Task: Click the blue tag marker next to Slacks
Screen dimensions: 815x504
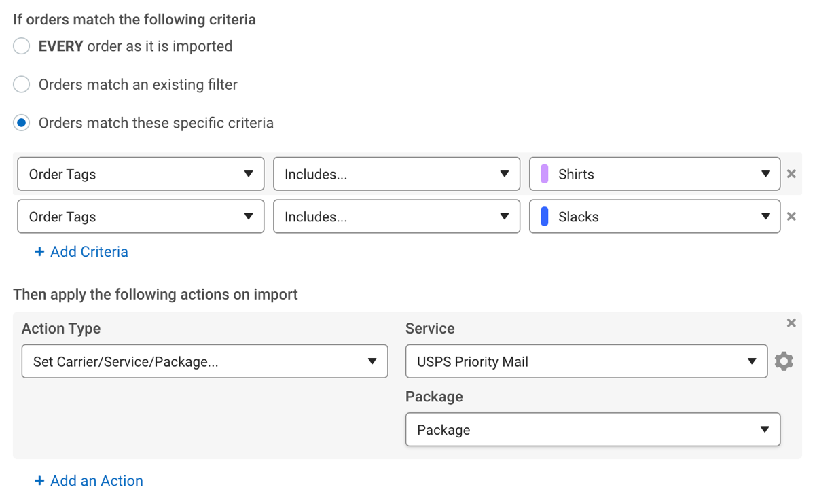Action: 543,216
